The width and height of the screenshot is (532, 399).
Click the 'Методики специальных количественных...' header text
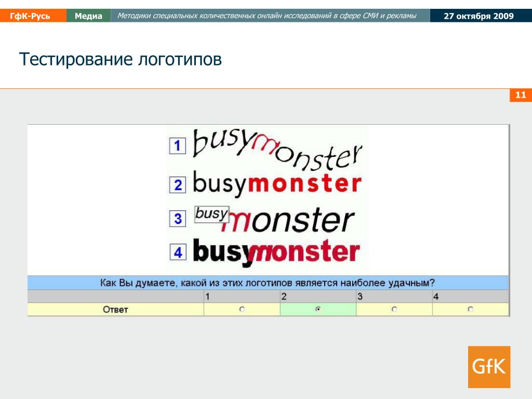267,16
